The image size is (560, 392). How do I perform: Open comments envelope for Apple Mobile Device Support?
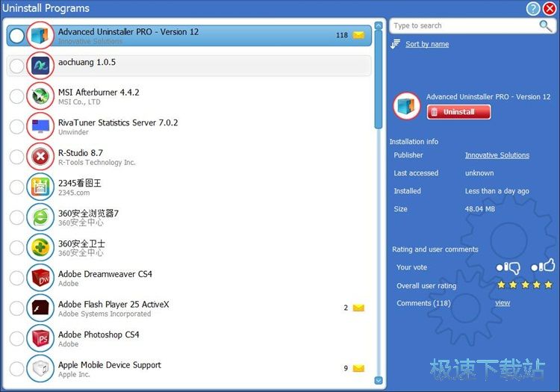(x=358, y=368)
